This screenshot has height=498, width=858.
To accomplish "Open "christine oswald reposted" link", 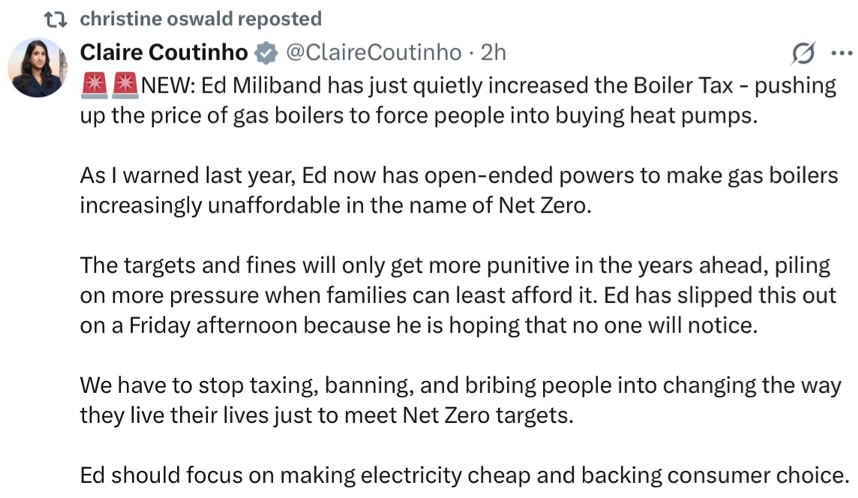I will point(200,19).
